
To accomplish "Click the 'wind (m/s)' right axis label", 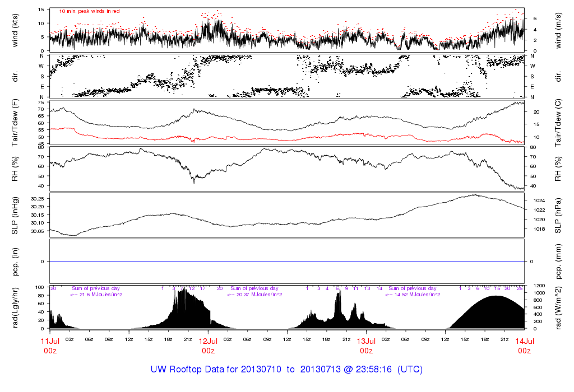I will [x=560, y=30].
